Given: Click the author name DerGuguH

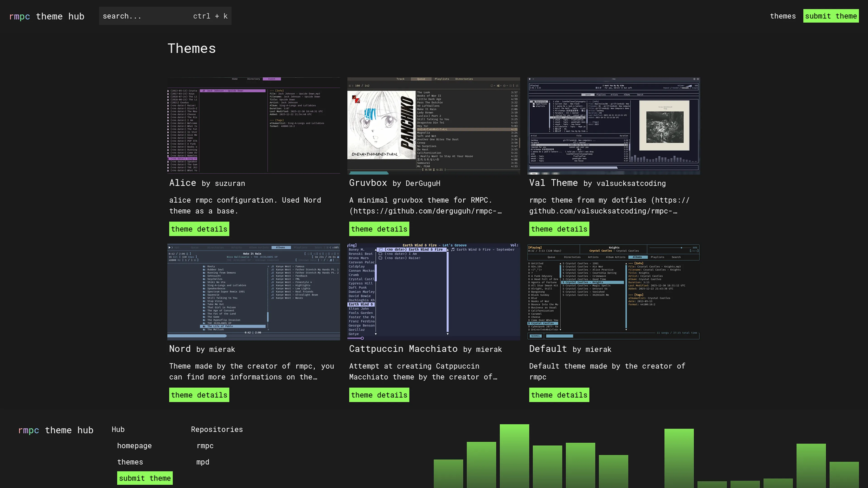Looking at the screenshot, I should coord(423,183).
